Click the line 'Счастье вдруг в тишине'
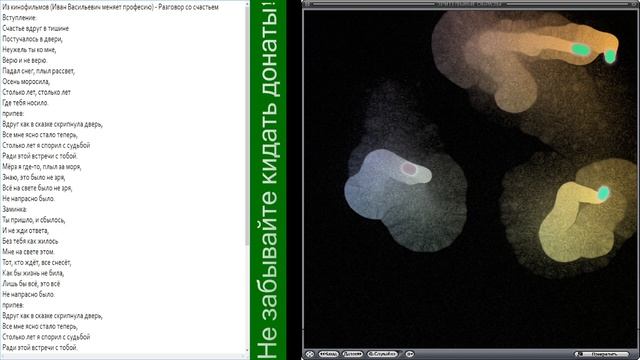The width and height of the screenshot is (640, 360). pyautogui.click(x=36, y=28)
